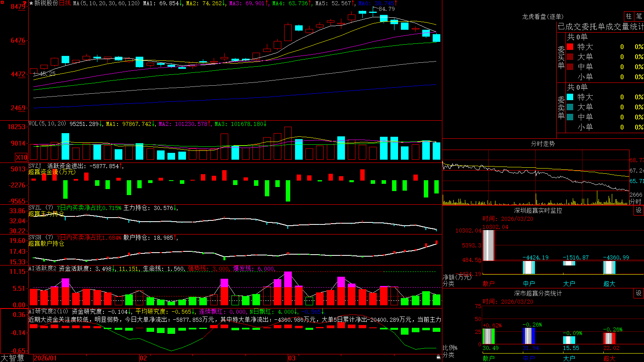Click the star icon before 新锐股份

(31, 3)
